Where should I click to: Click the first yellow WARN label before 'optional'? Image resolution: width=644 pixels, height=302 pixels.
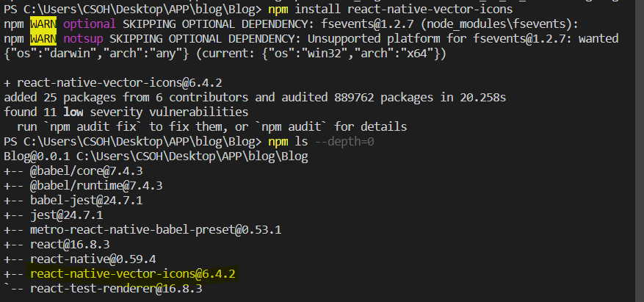pyautogui.click(x=44, y=24)
